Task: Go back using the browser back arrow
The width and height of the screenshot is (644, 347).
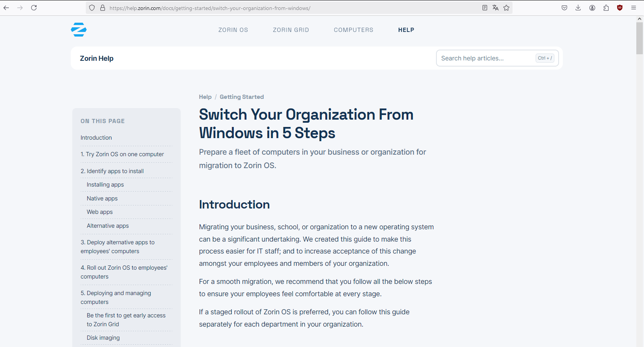Action: point(7,8)
